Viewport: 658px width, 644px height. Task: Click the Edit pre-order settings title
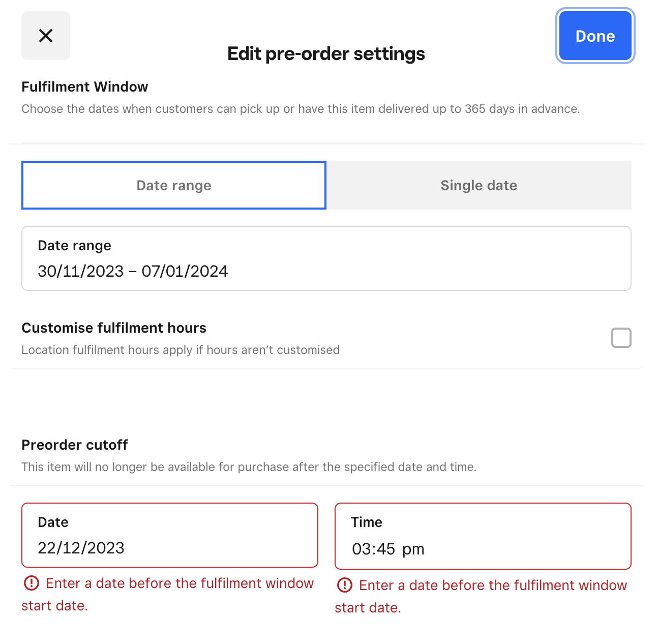pyautogui.click(x=325, y=53)
